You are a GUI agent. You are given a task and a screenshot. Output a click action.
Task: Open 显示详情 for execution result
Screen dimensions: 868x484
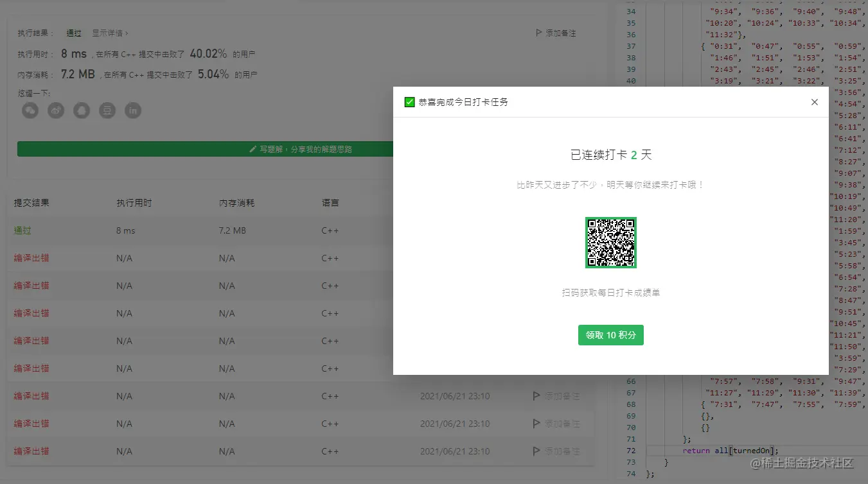(110, 33)
